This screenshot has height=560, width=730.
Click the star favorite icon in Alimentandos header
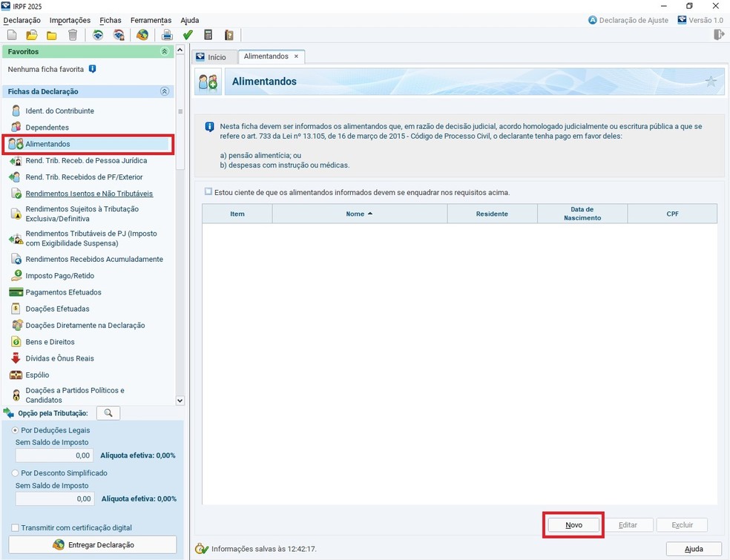[711, 82]
